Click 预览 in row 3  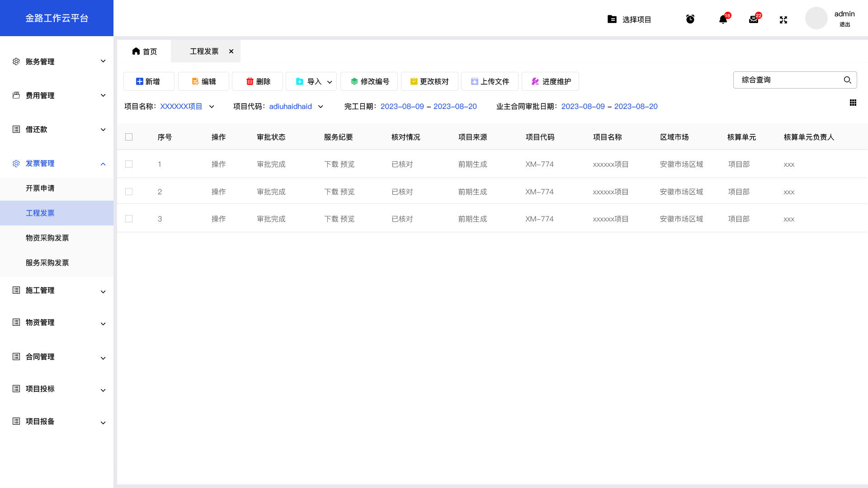(x=347, y=219)
